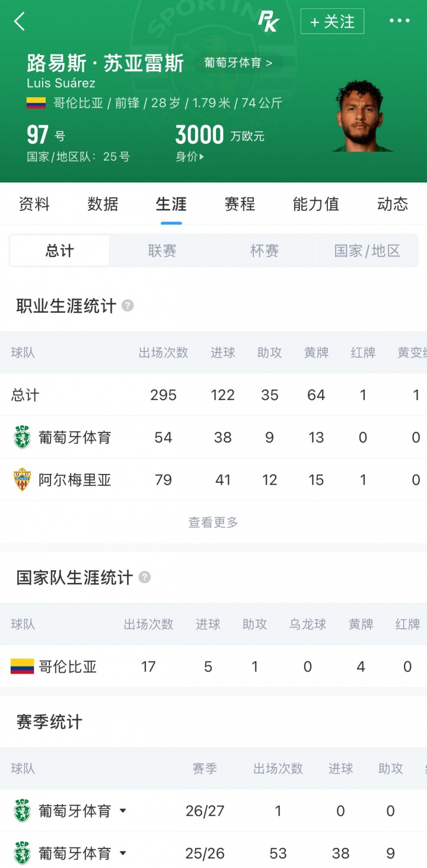The image size is (427, 868).
Task: Open the 葡萄牙体育 team link in the header
Action: (238, 63)
